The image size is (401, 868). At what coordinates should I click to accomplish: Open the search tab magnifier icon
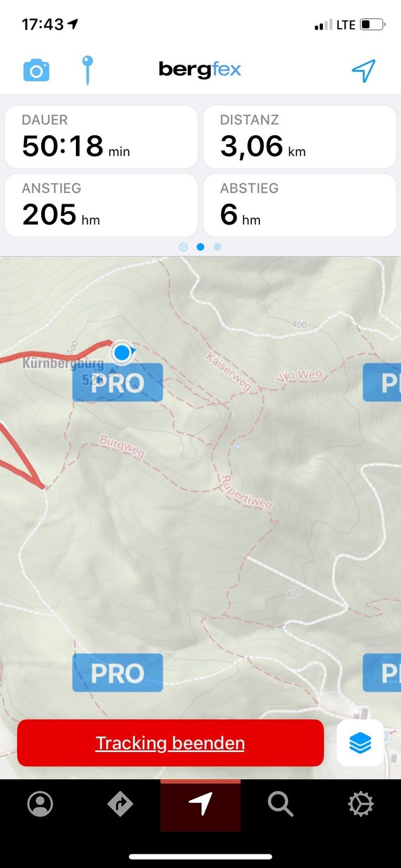281,804
